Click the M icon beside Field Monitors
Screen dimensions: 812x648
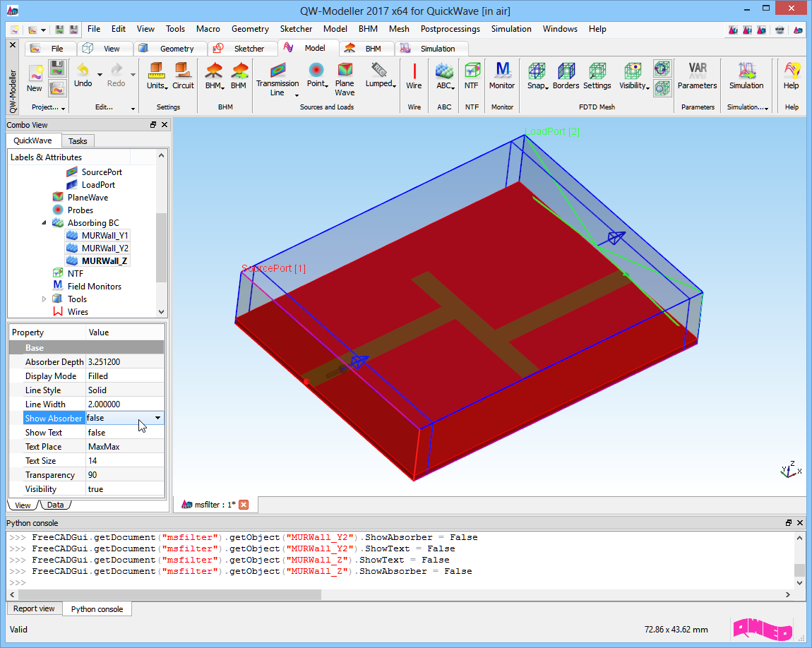(58, 286)
